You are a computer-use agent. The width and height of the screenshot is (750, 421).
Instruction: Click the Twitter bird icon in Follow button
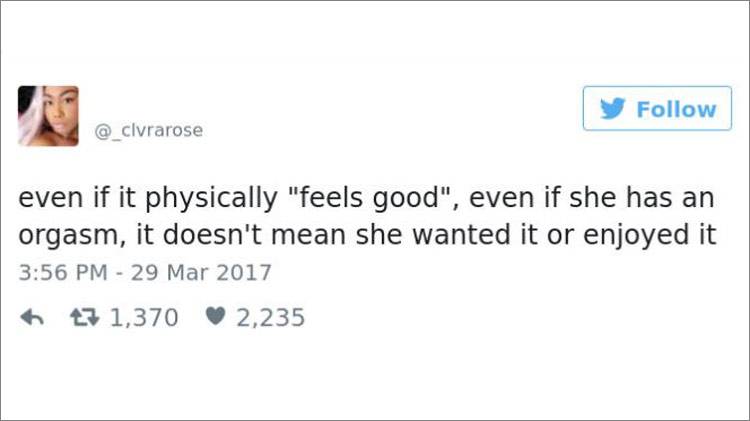coord(613,109)
